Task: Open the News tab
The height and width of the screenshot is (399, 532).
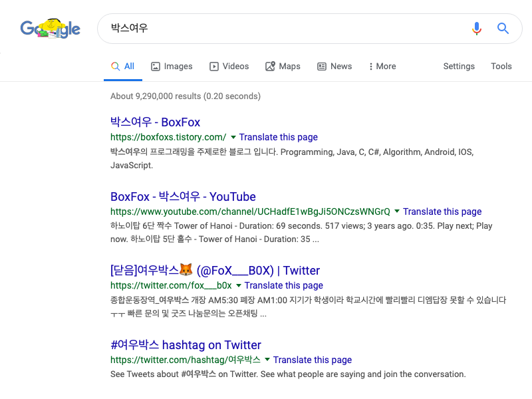Action: coord(334,66)
